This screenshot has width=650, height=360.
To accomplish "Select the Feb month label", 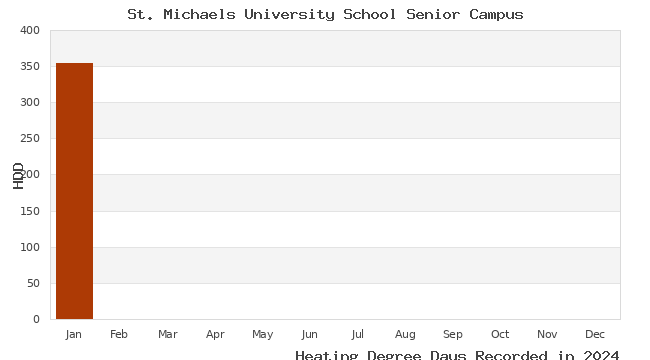I will (x=119, y=334).
